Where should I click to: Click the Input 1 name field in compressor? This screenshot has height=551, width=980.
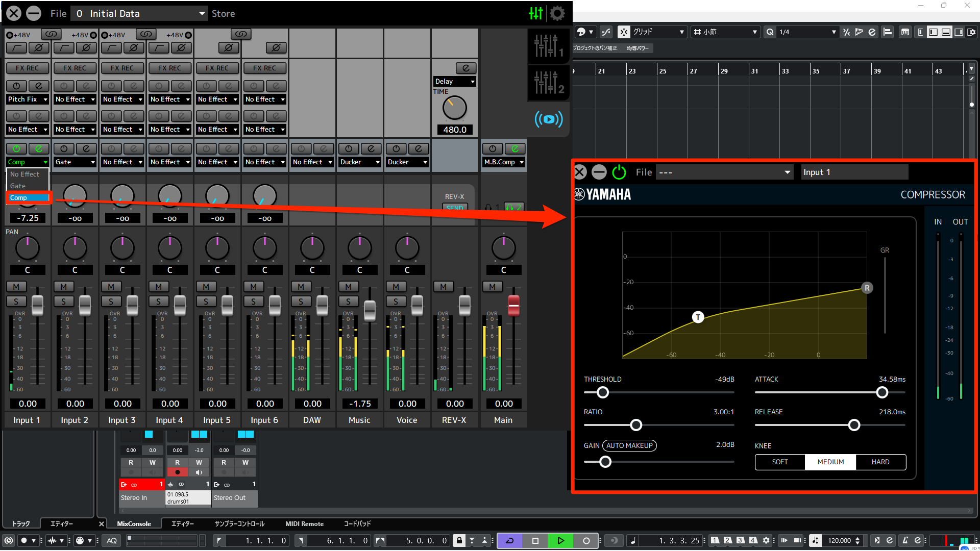854,172
